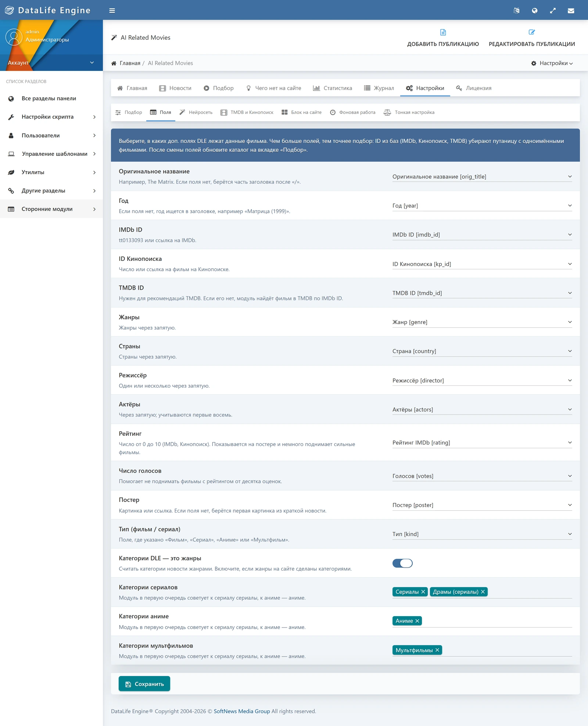
Task: Expand the Аккаунт section
Action: [51, 63]
